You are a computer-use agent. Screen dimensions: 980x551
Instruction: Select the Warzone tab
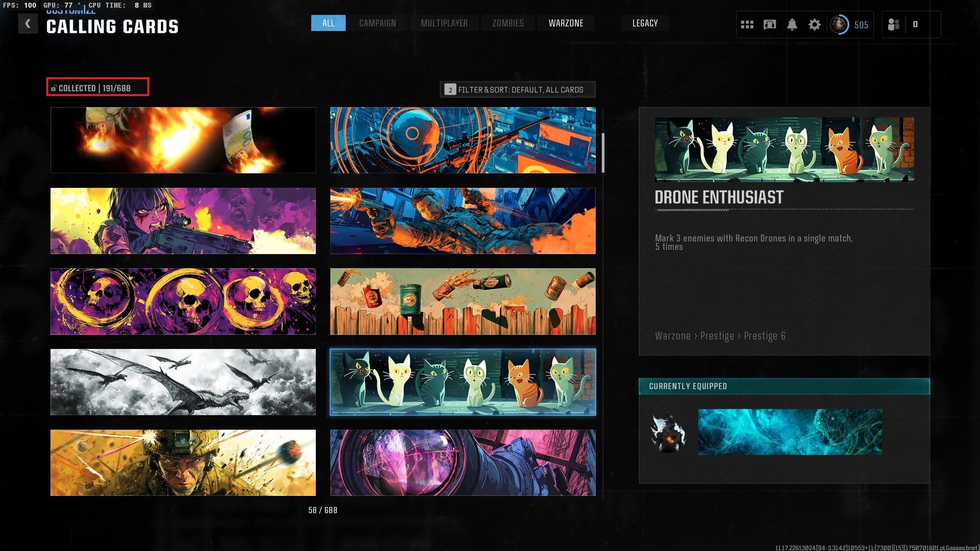coord(566,23)
